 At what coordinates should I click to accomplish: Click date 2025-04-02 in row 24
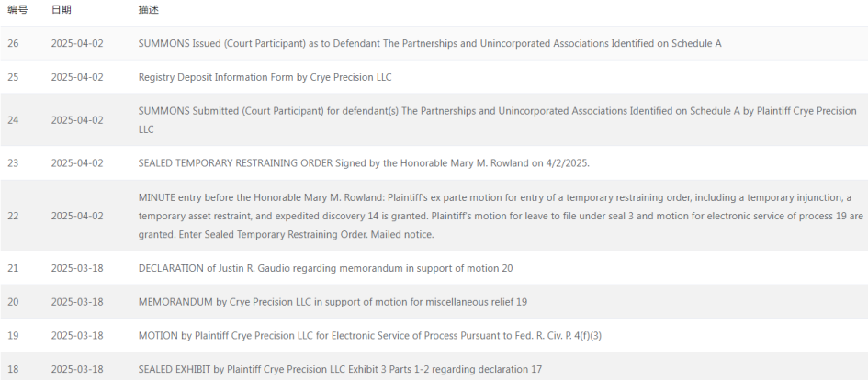77,120
